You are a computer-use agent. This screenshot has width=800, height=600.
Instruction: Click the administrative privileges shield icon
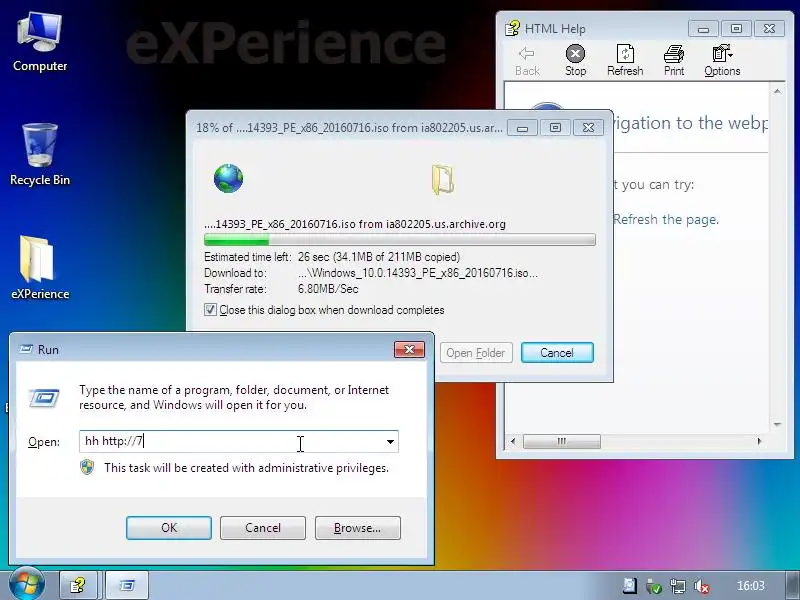(87, 467)
